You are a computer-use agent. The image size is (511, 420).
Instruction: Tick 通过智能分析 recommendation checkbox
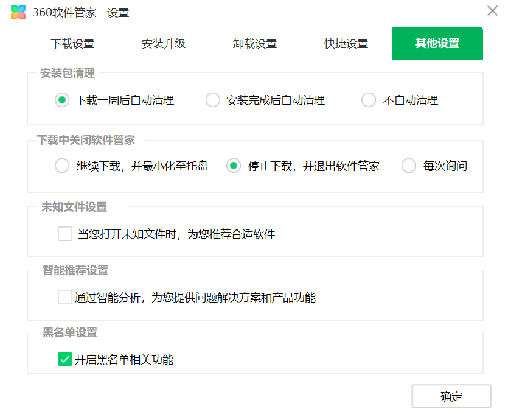point(65,297)
